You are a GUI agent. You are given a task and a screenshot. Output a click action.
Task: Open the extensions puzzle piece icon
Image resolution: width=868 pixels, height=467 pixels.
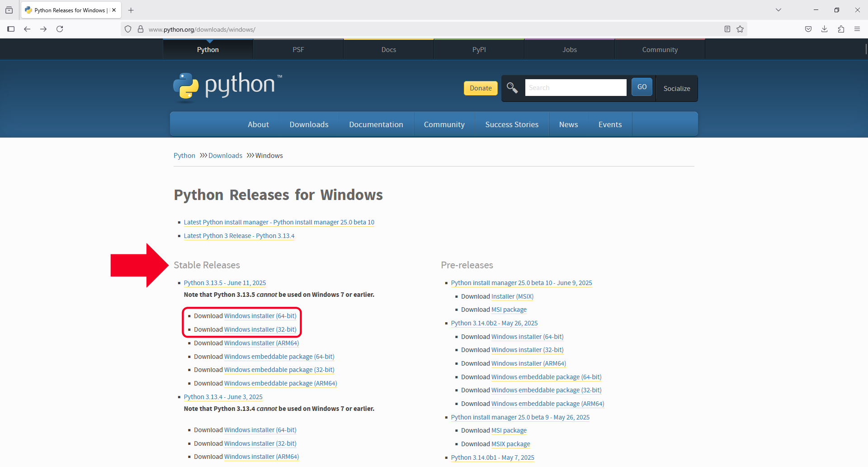[x=841, y=29]
